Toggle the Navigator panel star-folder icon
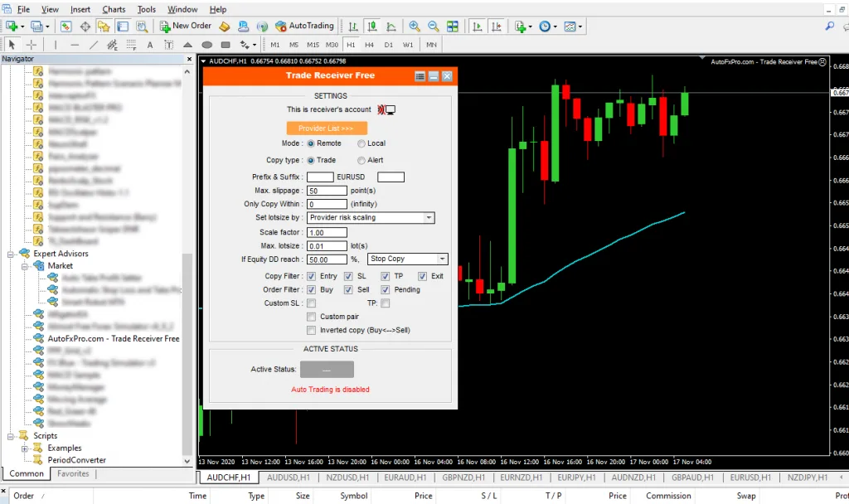Image resolution: width=849 pixels, height=504 pixels. (x=104, y=26)
